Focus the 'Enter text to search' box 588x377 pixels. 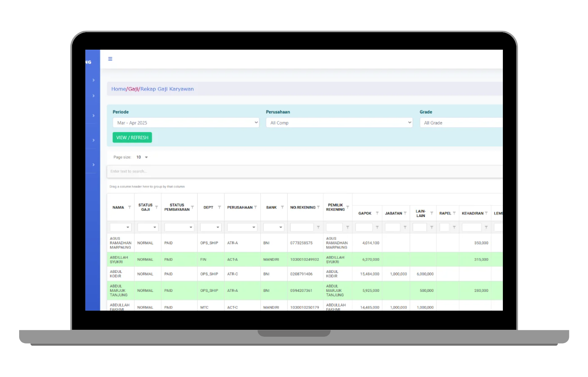[305, 171]
